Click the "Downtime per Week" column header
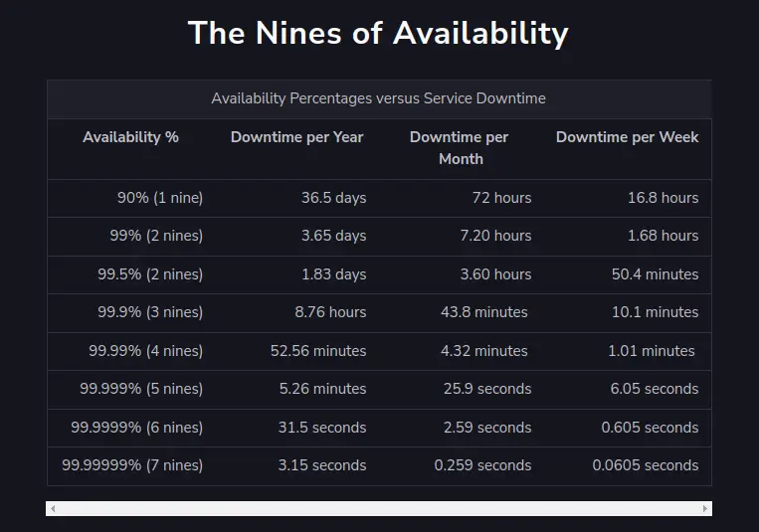Image resolution: width=759 pixels, height=532 pixels. coord(627,137)
